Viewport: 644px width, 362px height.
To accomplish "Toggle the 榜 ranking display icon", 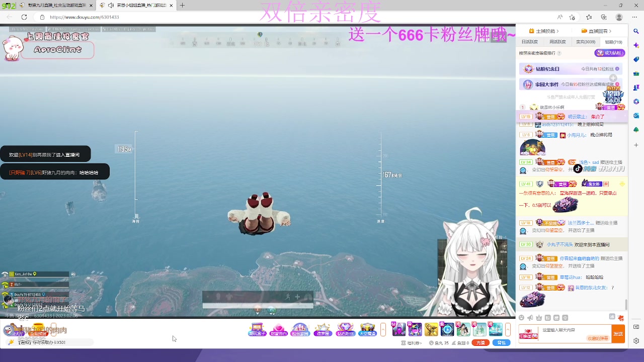I will [x=556, y=318].
